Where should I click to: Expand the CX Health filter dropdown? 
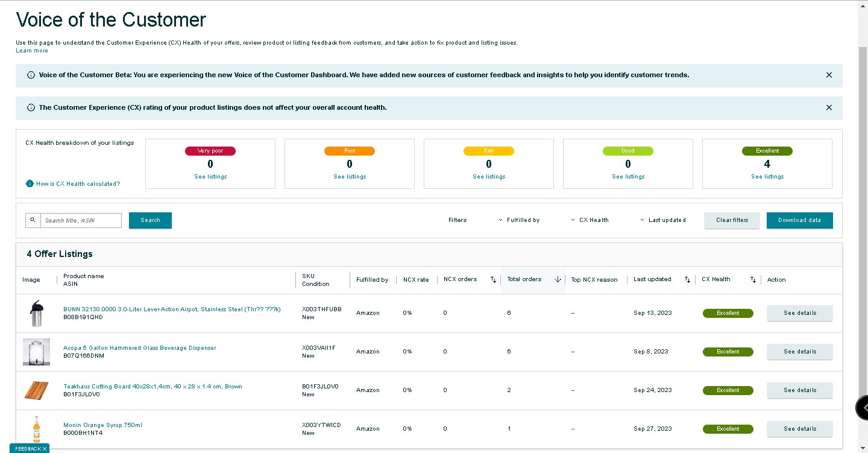point(590,220)
